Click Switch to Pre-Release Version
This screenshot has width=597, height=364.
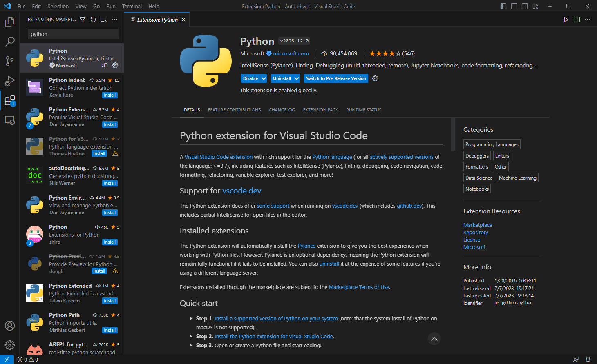click(x=336, y=78)
